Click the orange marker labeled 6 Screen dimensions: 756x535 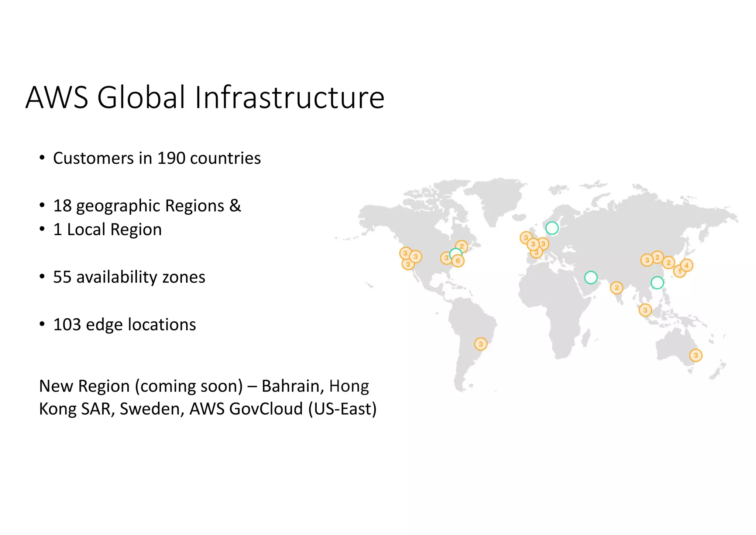pyautogui.click(x=458, y=261)
